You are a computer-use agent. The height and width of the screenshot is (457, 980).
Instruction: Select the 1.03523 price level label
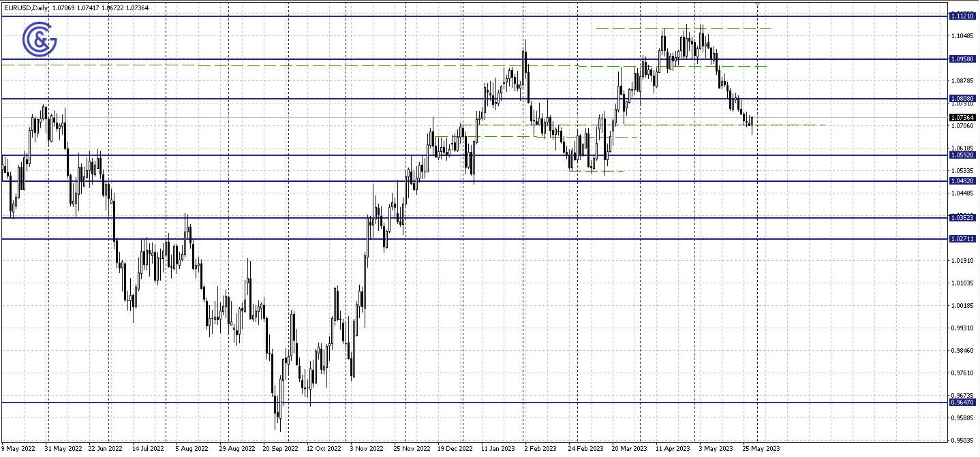click(963, 217)
